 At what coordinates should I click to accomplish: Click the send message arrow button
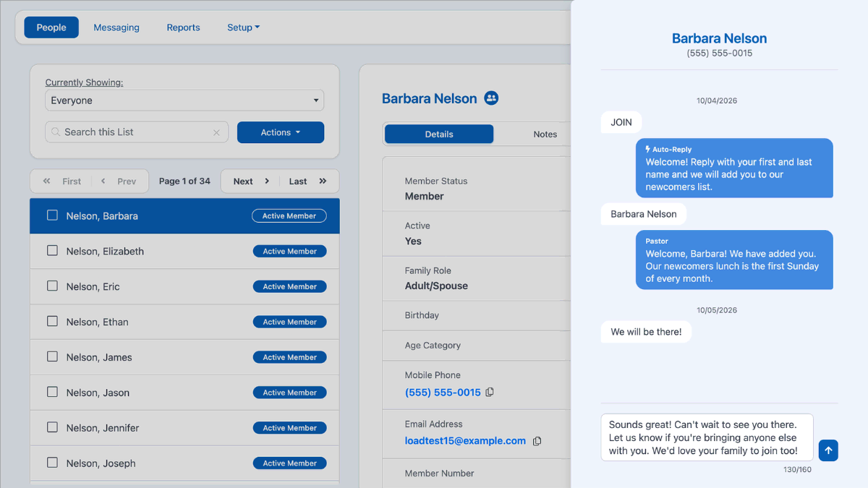pyautogui.click(x=828, y=450)
